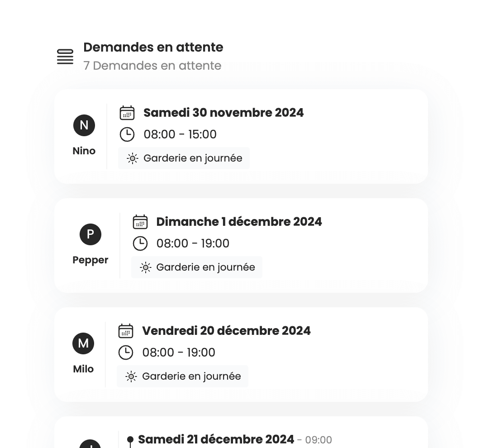Select the Garderie en journée tag on Pepper's card
The height and width of the screenshot is (448, 485).
pyautogui.click(x=196, y=267)
